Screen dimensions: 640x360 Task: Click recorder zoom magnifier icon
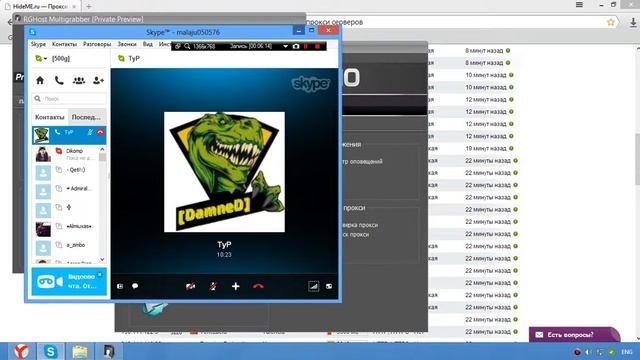tap(187, 47)
